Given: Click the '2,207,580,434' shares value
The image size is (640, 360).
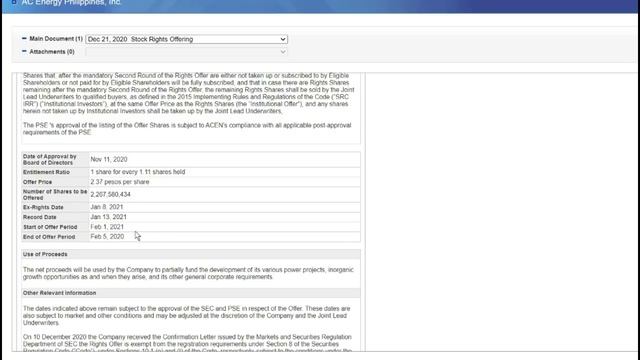Looking at the screenshot, I should 110,194.
